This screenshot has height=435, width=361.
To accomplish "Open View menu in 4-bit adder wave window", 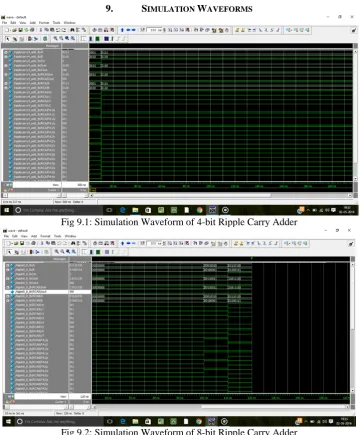I will pos(22,23).
